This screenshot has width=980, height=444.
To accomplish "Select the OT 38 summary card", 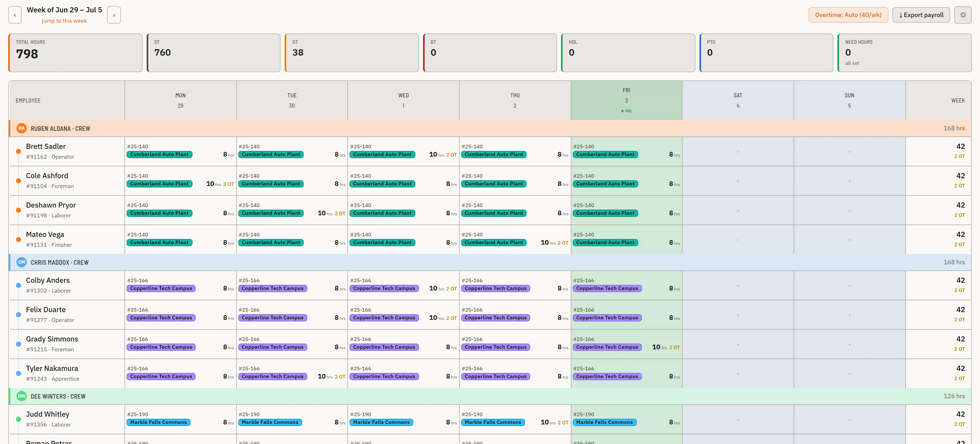I will point(352,53).
